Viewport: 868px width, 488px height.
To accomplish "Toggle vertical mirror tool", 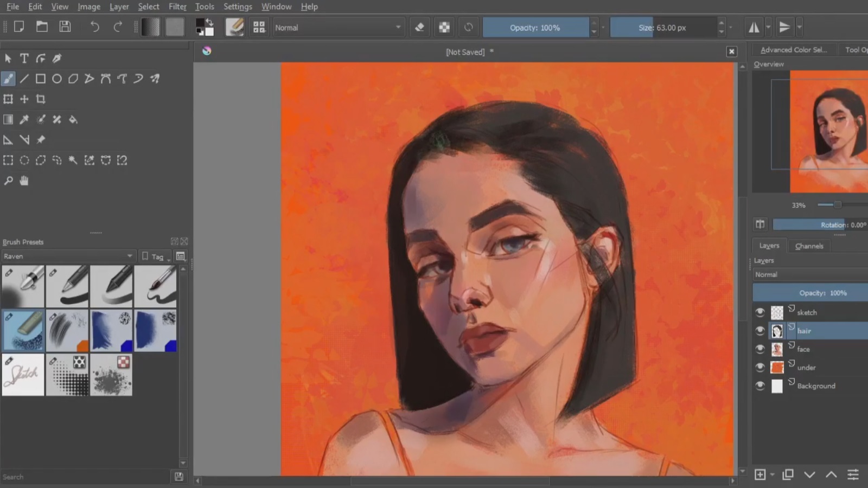I will click(x=784, y=27).
